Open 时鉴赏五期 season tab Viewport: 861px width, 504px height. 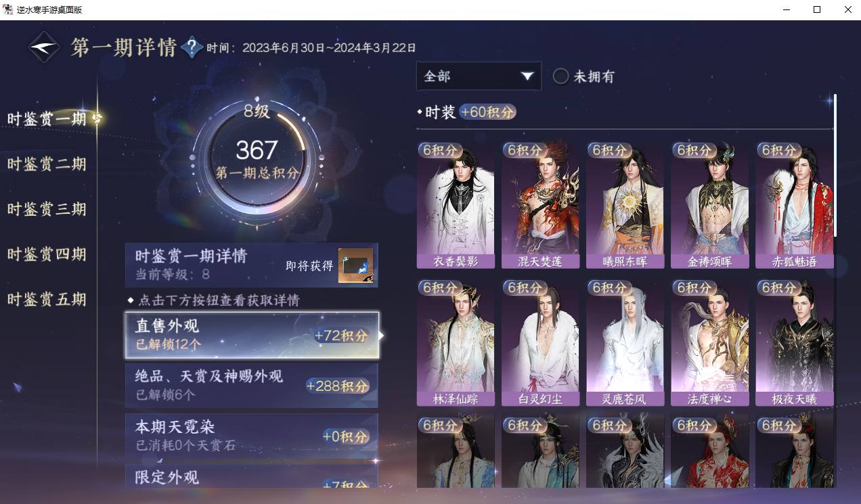(x=47, y=299)
